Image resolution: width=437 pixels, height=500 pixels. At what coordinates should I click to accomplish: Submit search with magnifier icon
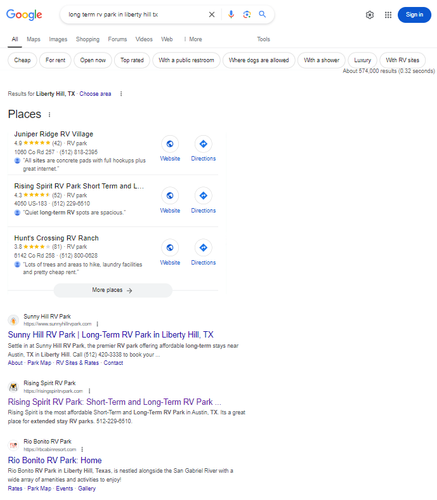coord(262,14)
